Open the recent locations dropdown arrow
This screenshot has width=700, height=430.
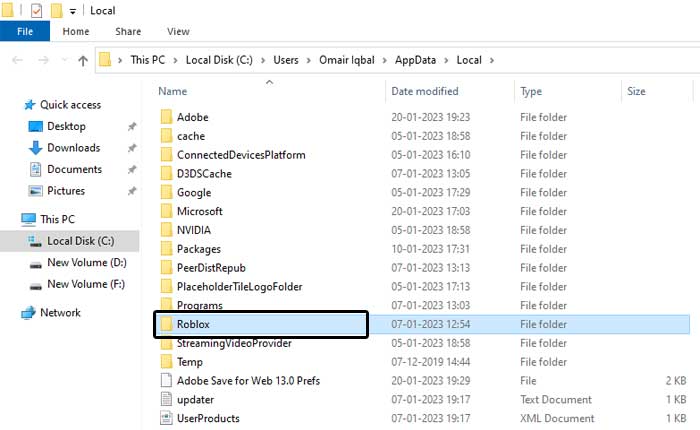point(64,60)
